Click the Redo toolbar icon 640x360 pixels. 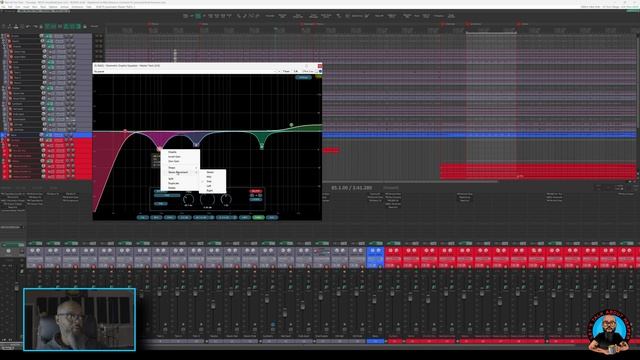[35, 26]
